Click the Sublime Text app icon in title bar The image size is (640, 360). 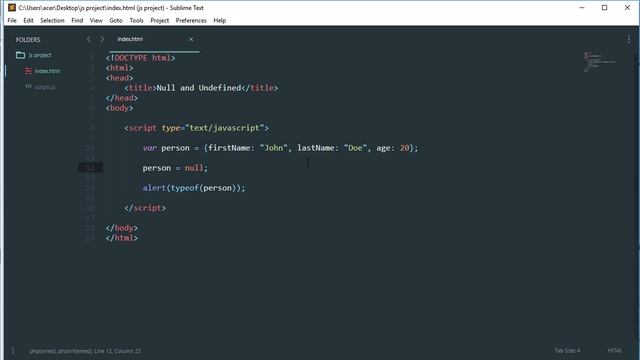tap(11, 8)
